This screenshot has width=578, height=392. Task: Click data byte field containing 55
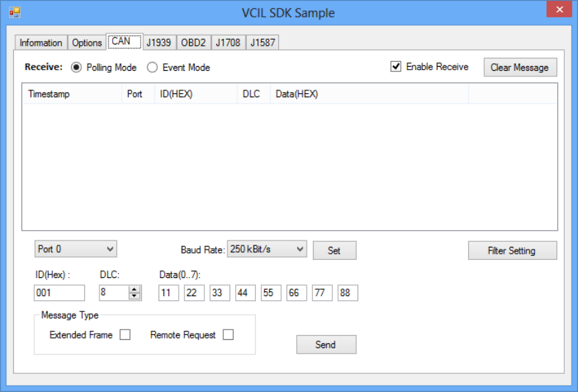click(271, 293)
